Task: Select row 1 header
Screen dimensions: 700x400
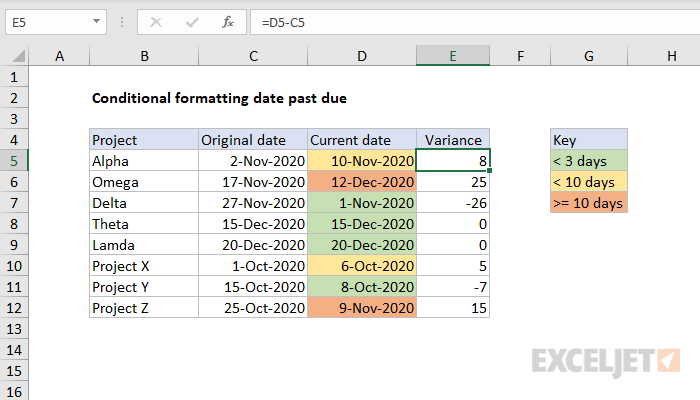Action: [x=14, y=77]
